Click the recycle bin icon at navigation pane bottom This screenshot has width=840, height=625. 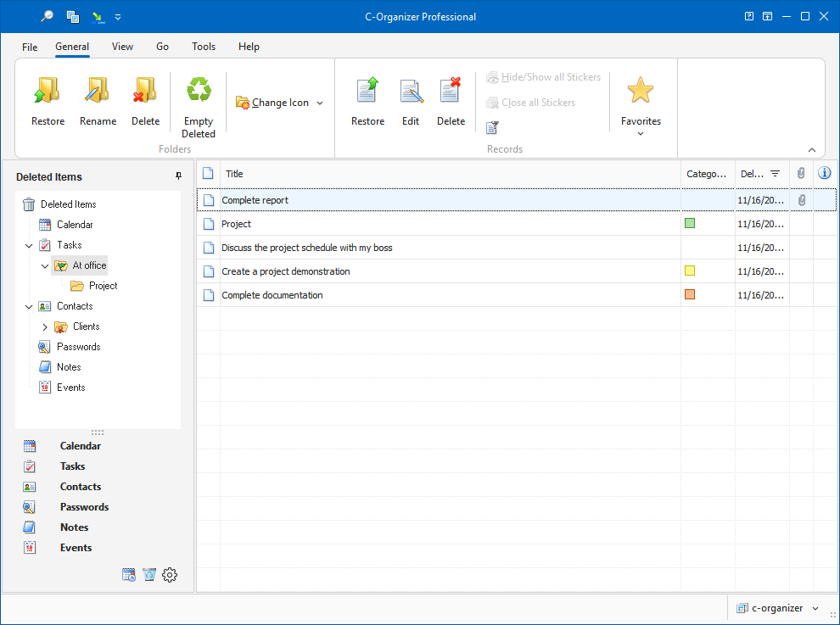149,575
